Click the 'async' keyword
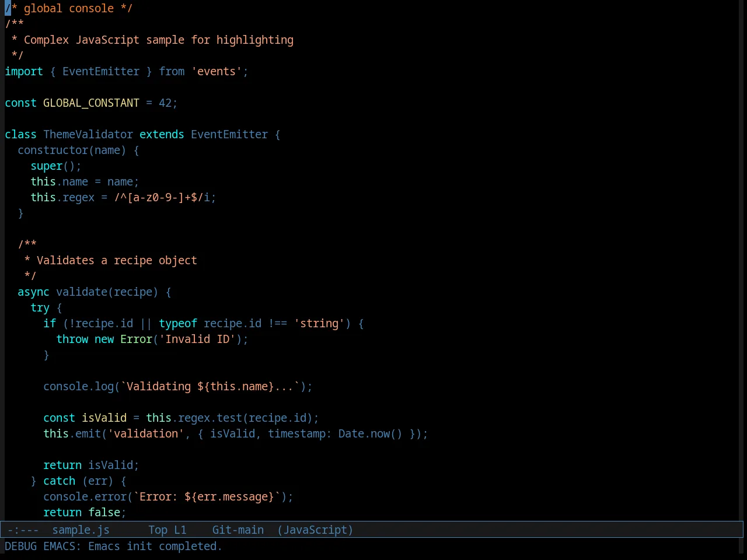The height and width of the screenshot is (560, 747). [33, 292]
